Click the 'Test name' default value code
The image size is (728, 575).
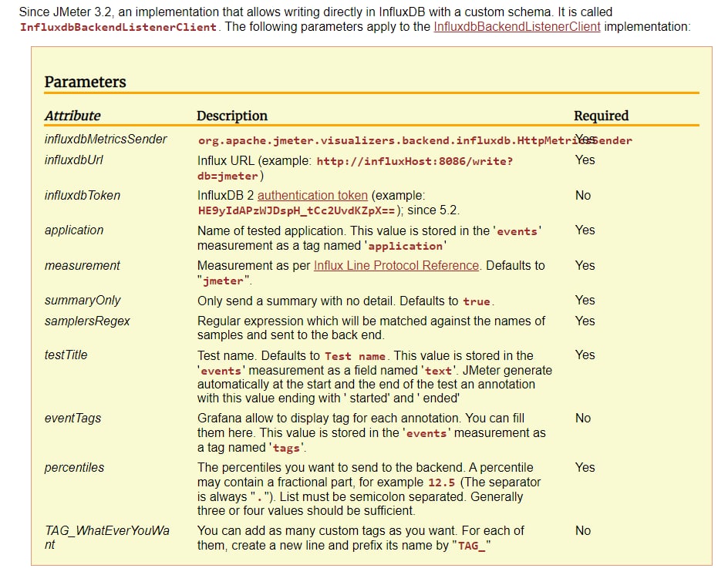[356, 356]
